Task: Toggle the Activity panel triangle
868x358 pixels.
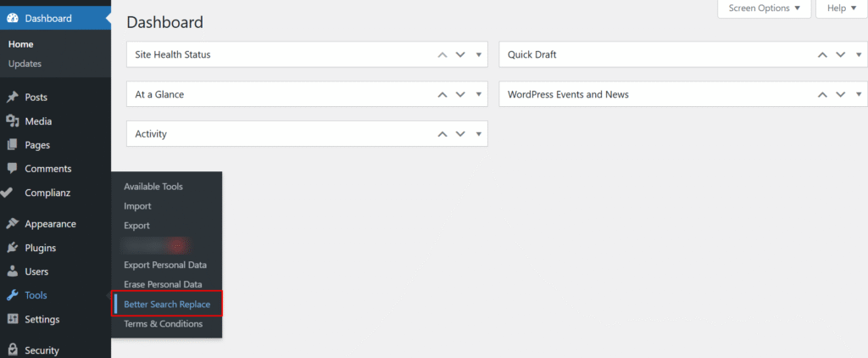Action: click(479, 134)
